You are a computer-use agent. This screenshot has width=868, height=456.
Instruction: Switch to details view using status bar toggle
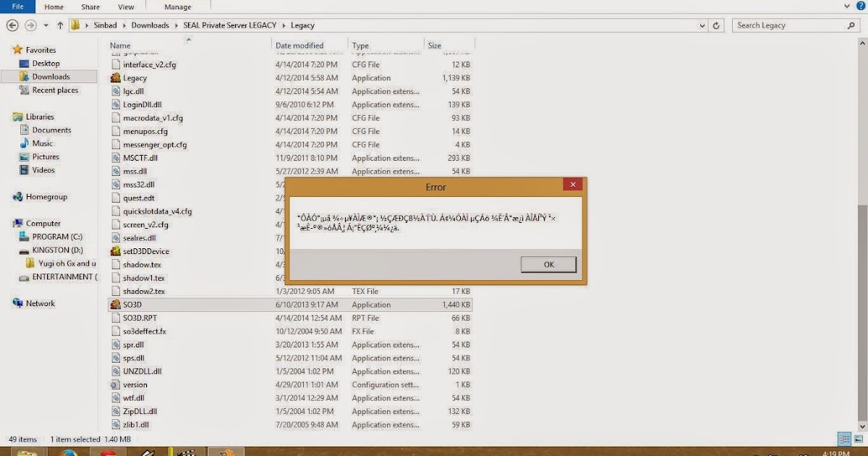(845, 439)
